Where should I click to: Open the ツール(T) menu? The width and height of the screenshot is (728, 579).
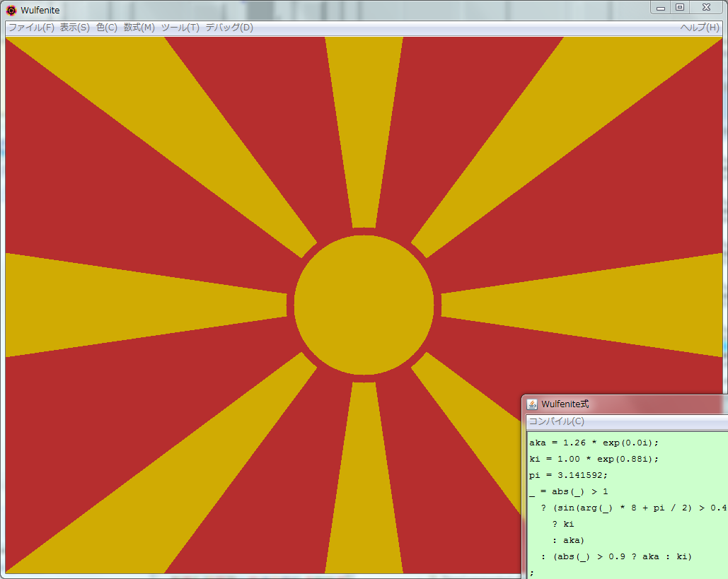(180, 28)
